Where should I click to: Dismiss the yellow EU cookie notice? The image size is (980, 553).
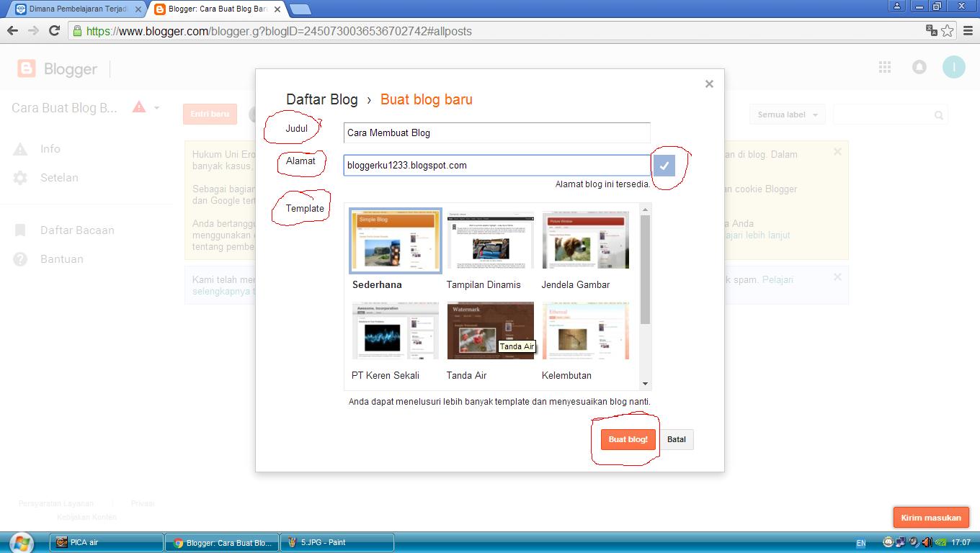(x=837, y=152)
